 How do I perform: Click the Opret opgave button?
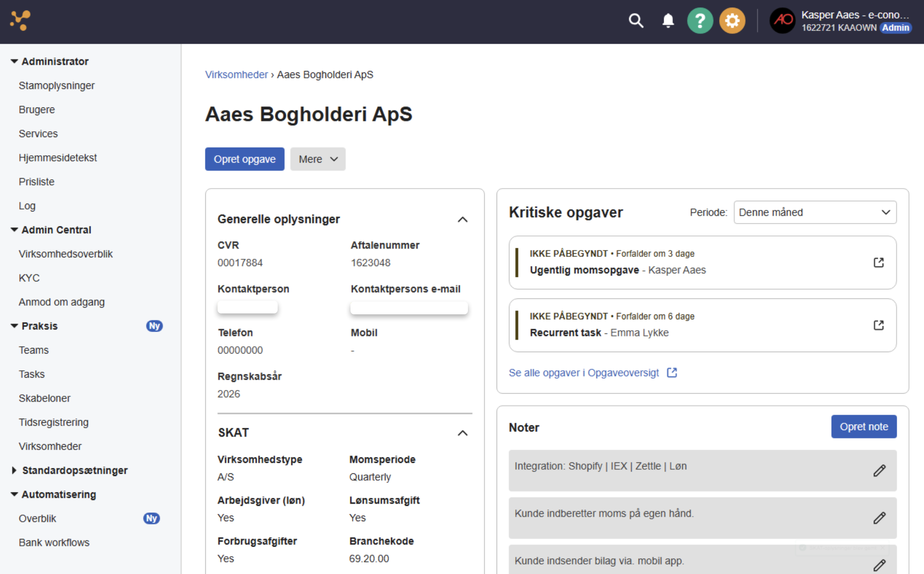coord(244,159)
